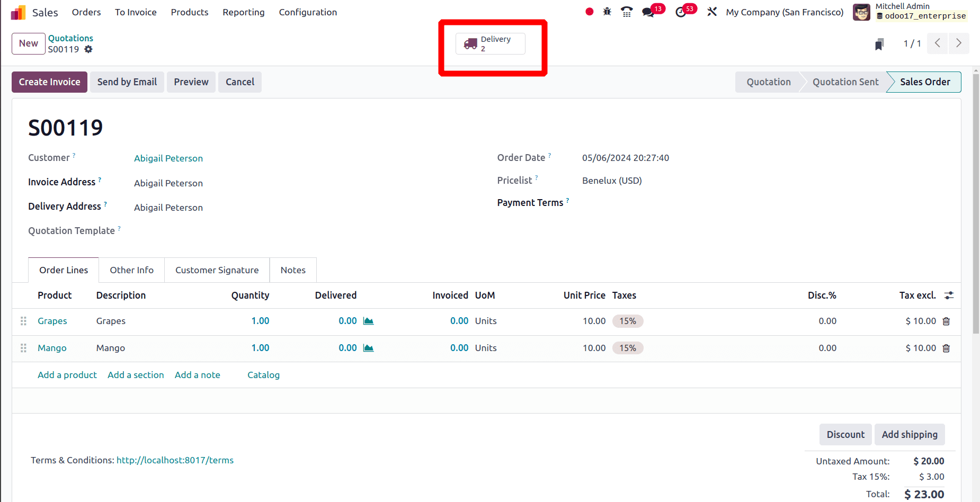This screenshot has width=980, height=502.
Task: Click the terms and conditions URL
Action: (175, 460)
